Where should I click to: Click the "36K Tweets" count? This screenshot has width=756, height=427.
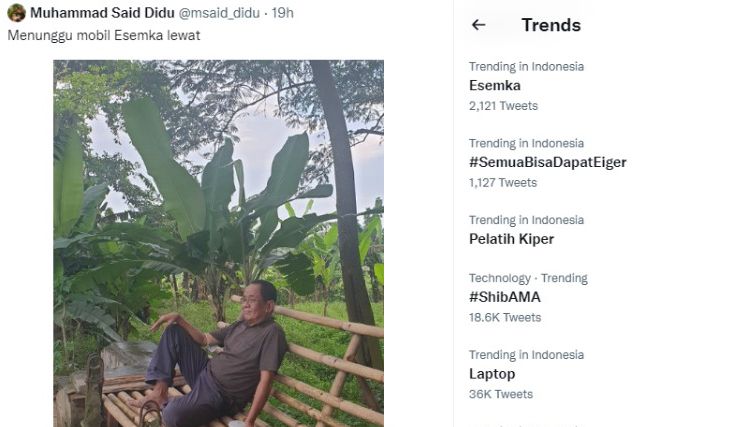501,394
